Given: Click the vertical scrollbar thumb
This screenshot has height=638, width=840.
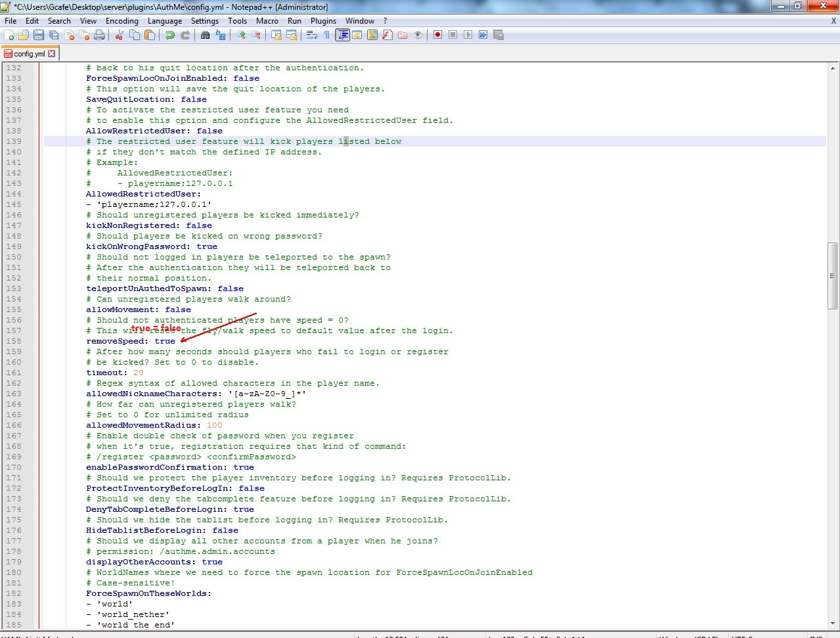Looking at the screenshot, I should click(833, 275).
